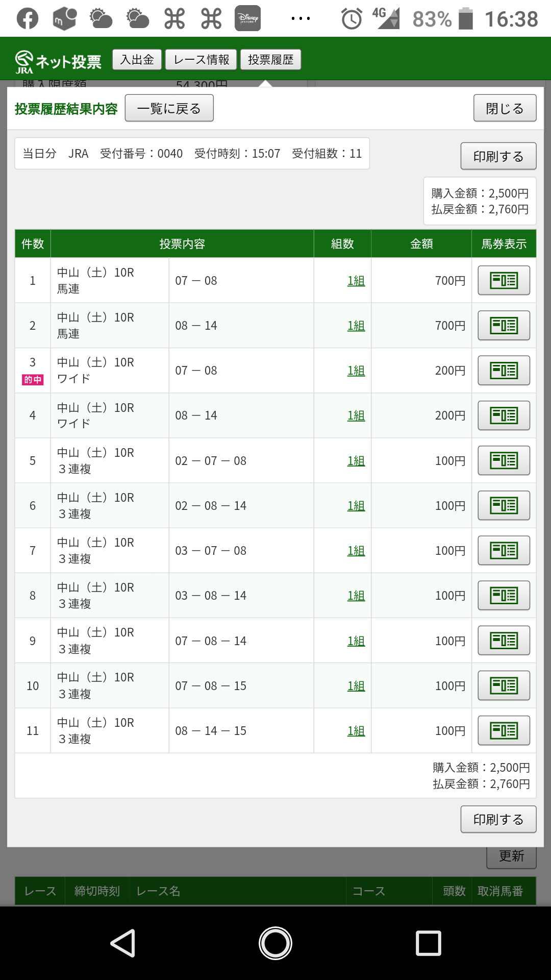Open the Android recent apps square

[428, 943]
